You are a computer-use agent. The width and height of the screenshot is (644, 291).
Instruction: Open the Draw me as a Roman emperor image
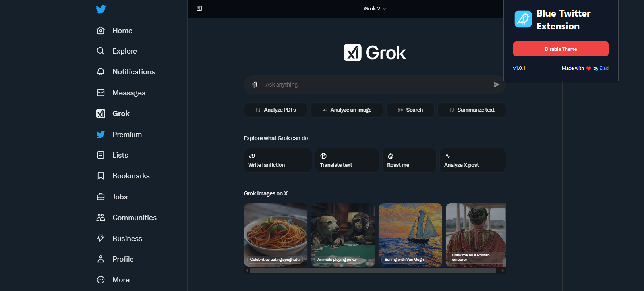pos(476,235)
